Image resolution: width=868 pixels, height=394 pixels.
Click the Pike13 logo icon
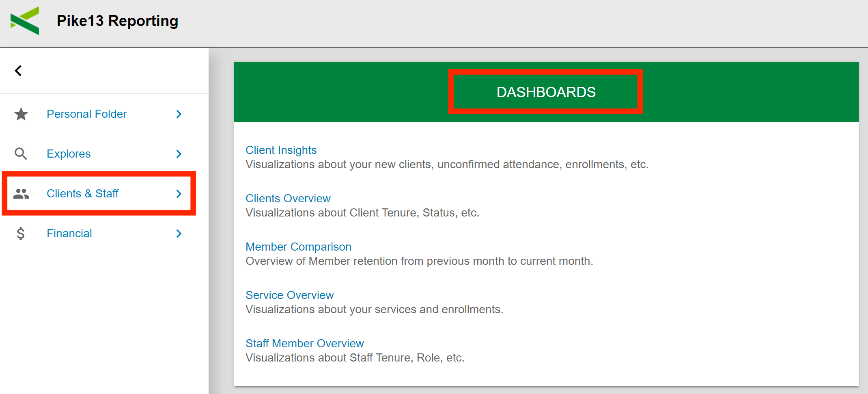pos(24,20)
